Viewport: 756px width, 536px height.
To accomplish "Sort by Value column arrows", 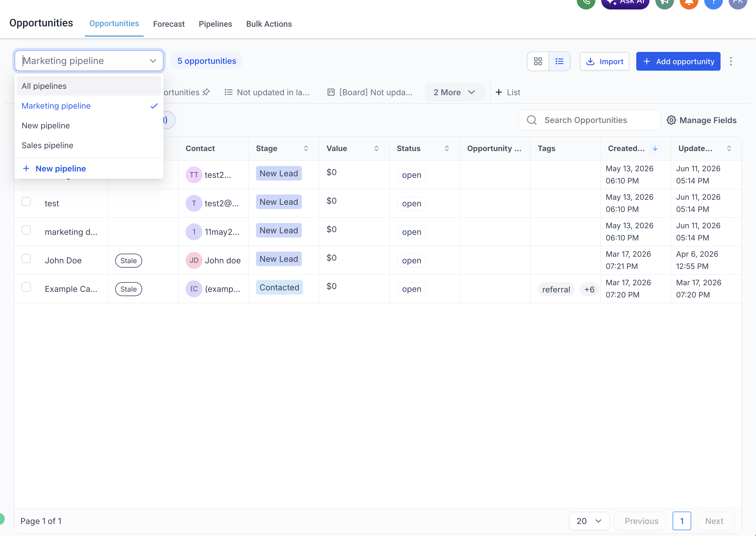I will [376, 149].
